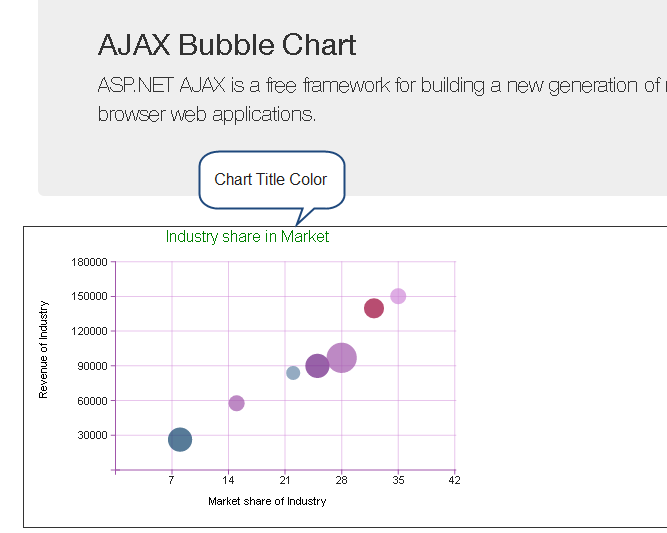Click the "AJAX Bubble Chart" heading
This screenshot has height=533, width=667.
click(x=227, y=45)
